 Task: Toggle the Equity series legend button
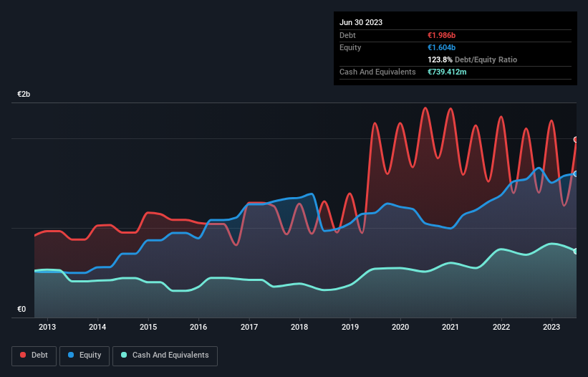click(85, 355)
